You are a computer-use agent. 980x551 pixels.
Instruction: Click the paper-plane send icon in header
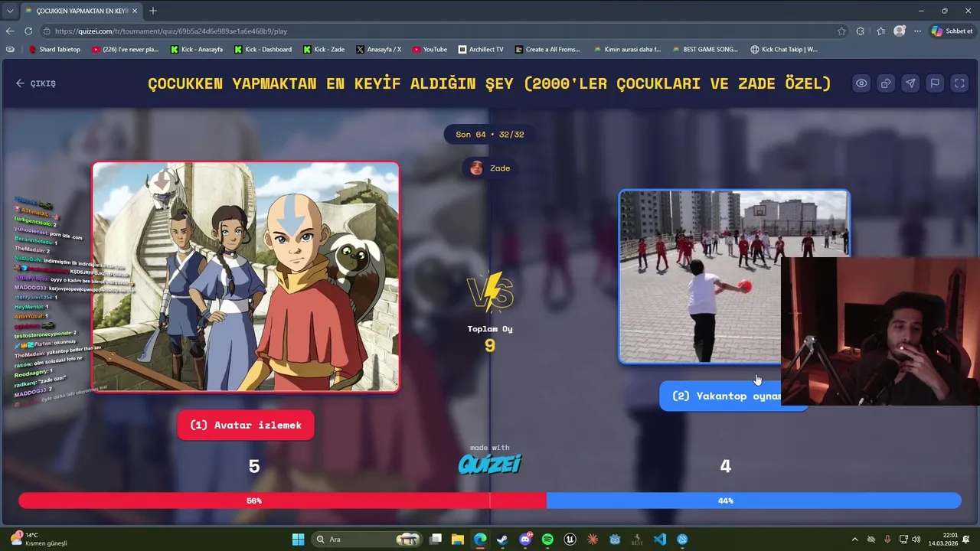click(x=910, y=83)
